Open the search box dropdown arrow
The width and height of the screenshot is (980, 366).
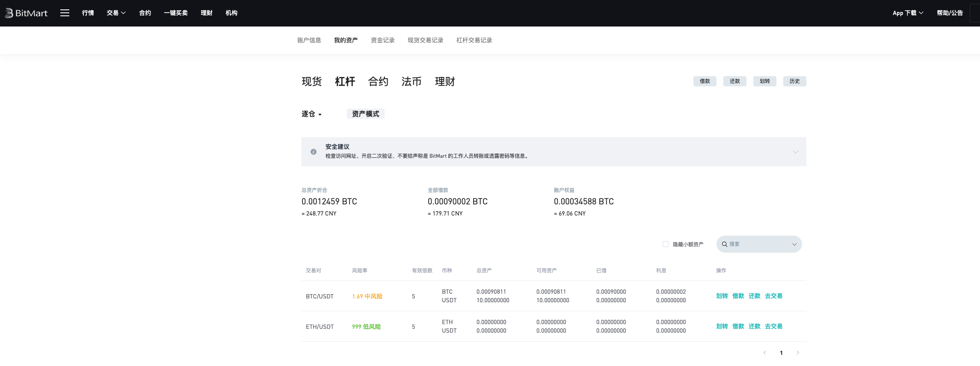[x=794, y=245]
